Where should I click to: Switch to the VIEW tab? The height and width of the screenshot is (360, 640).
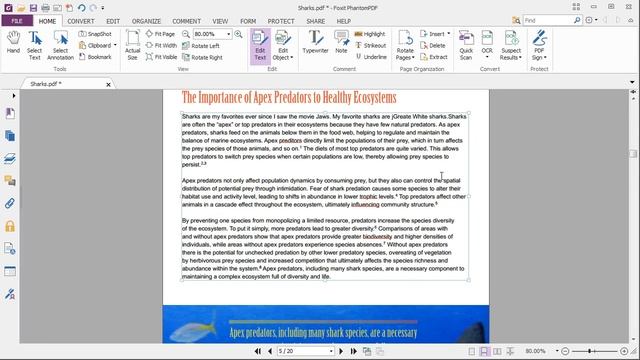(x=220, y=21)
